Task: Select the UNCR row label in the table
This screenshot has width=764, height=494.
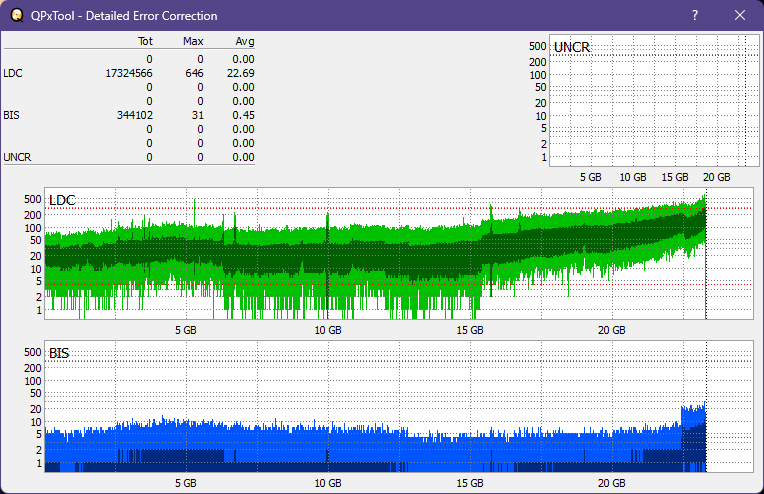Action: click(17, 157)
